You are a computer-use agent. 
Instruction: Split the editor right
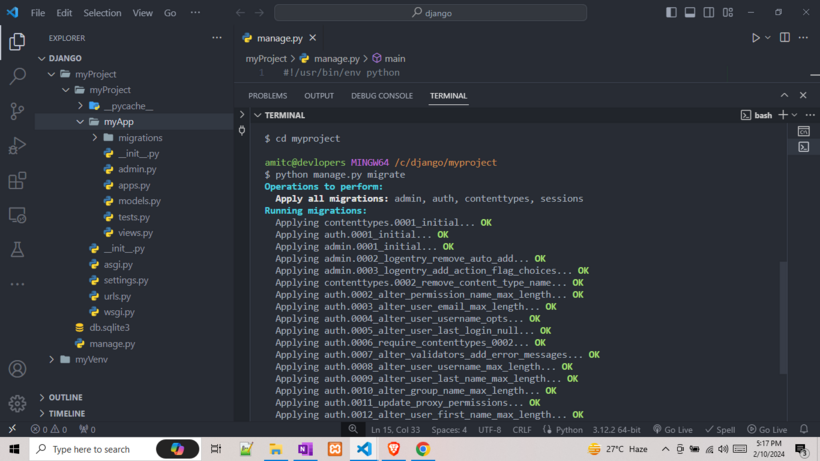tap(785, 38)
